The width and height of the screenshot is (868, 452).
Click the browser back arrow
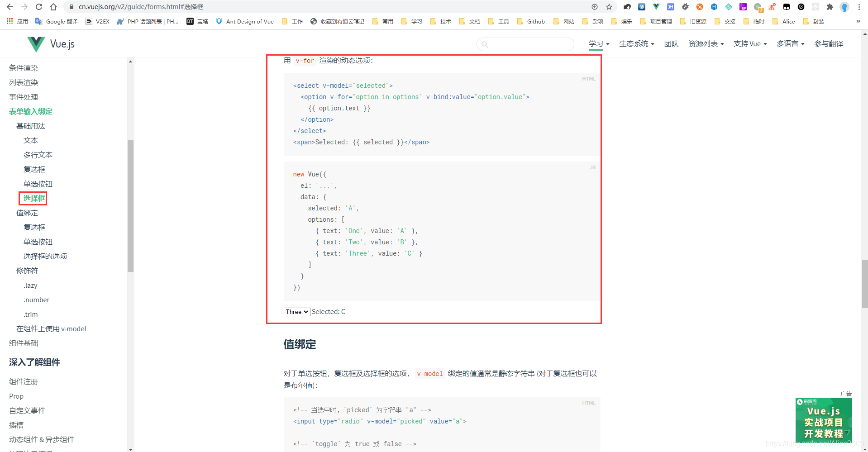[x=10, y=7]
